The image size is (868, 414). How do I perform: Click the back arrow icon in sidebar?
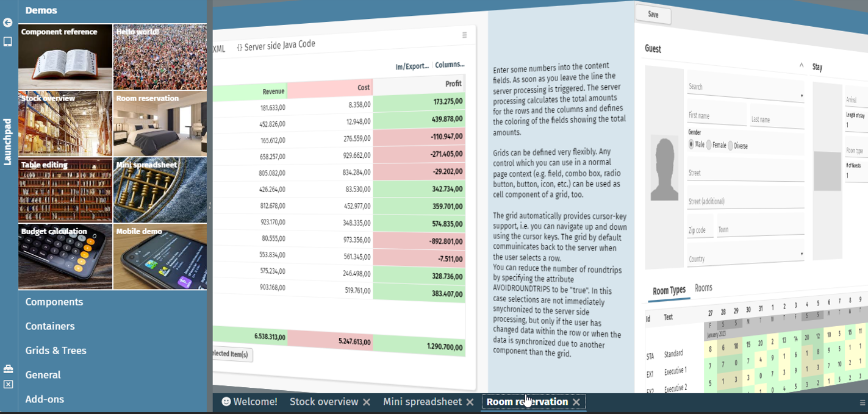tap(8, 23)
